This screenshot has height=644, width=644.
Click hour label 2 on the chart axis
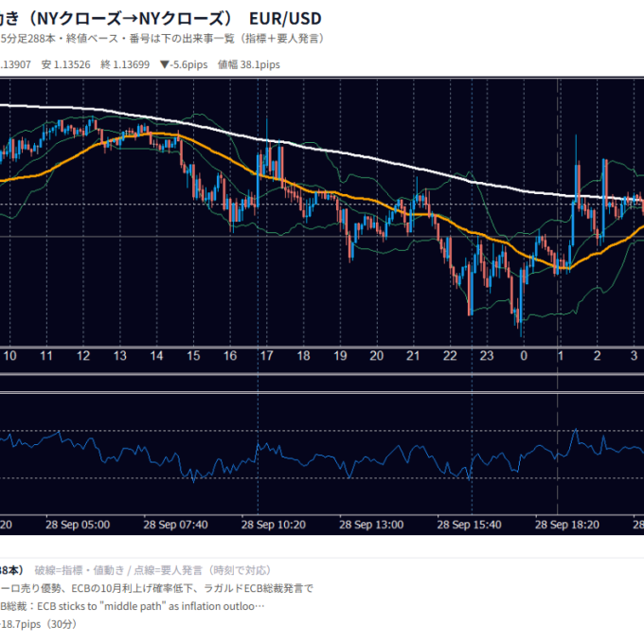[x=598, y=356]
